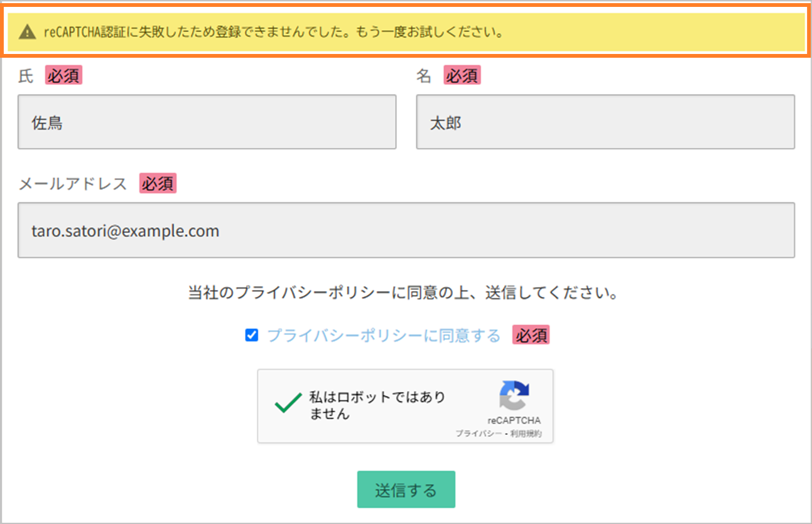The height and width of the screenshot is (524, 812).
Task: Open reCAPTCHA 利用規約 terms link
Action: tap(526, 434)
